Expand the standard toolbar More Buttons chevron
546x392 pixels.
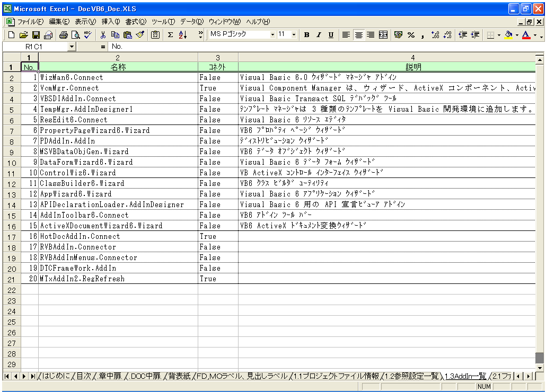tap(200, 35)
